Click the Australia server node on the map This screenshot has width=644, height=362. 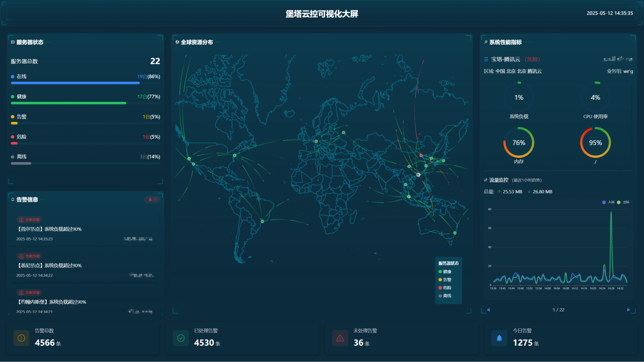point(455,233)
